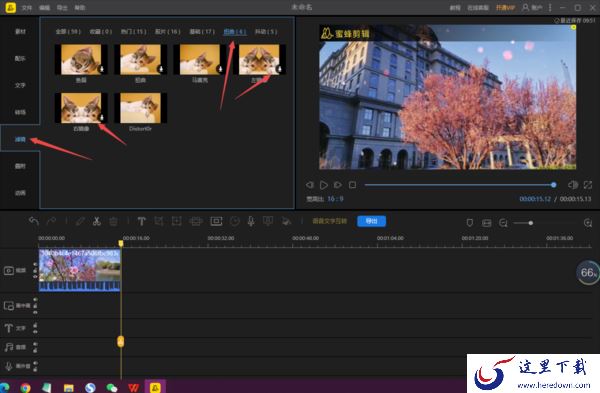600x393 pixels.
Task: Open the 动画 animation sidebar panel
Action: pos(20,192)
